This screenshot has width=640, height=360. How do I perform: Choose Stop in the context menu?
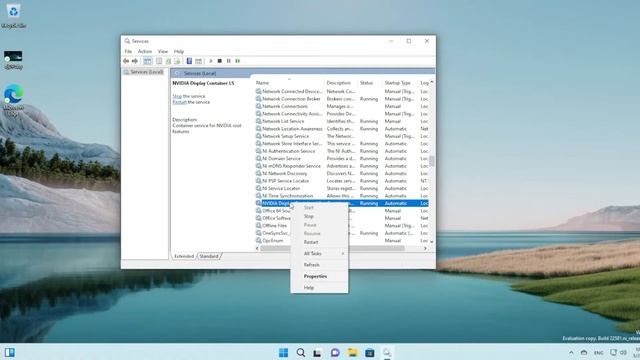tap(319, 216)
